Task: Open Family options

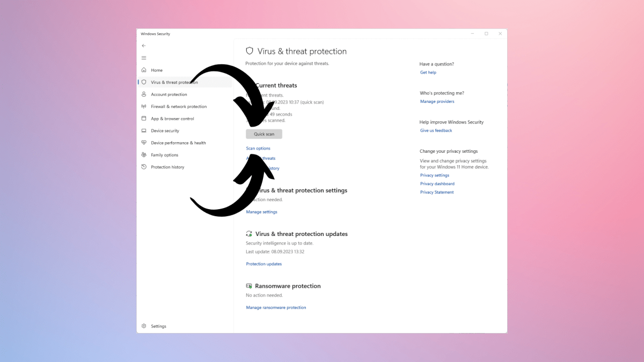Action: [x=165, y=155]
